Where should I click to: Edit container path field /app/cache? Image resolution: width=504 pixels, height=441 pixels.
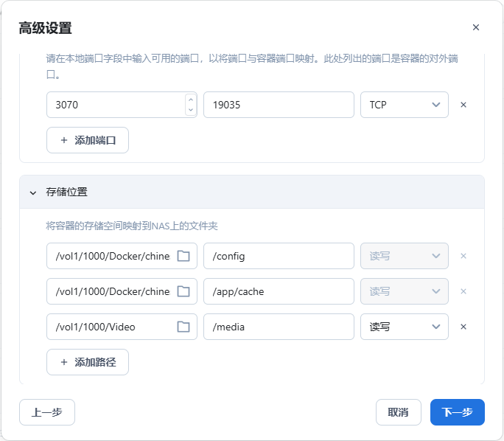(x=279, y=291)
